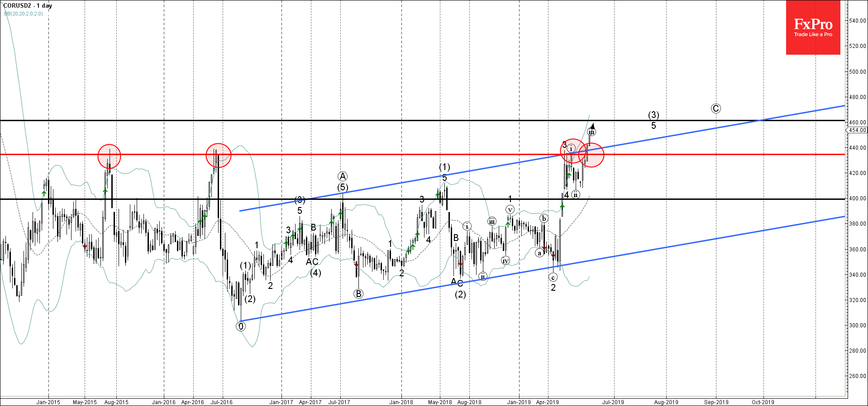Click the Oct-2019 date on time axis
868x406 pixels.
coord(763,402)
